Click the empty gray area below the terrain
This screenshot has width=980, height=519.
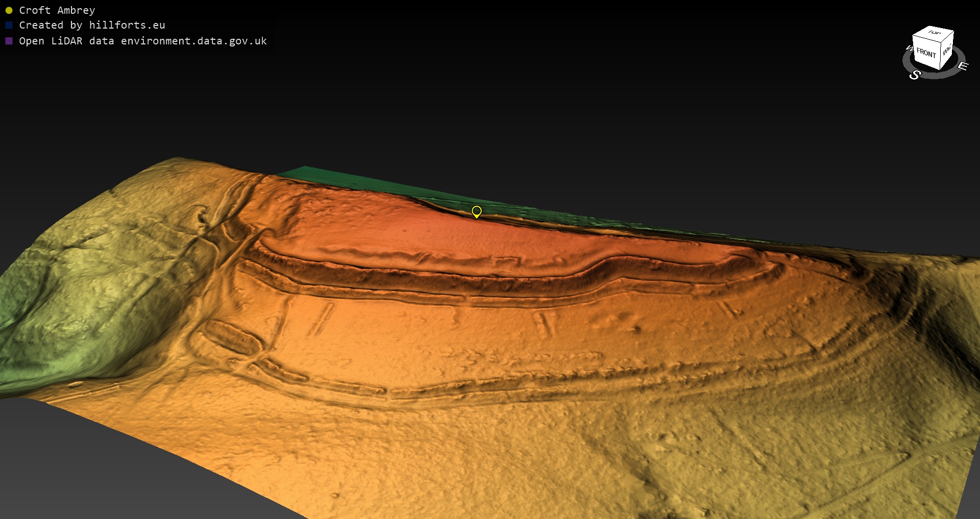coord(102,475)
